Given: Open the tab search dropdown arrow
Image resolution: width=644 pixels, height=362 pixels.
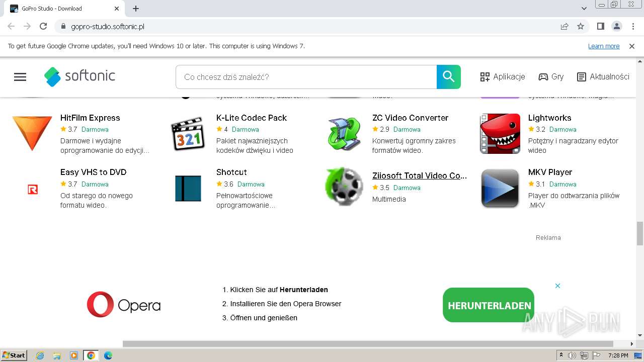Looking at the screenshot, I should click(x=584, y=9).
